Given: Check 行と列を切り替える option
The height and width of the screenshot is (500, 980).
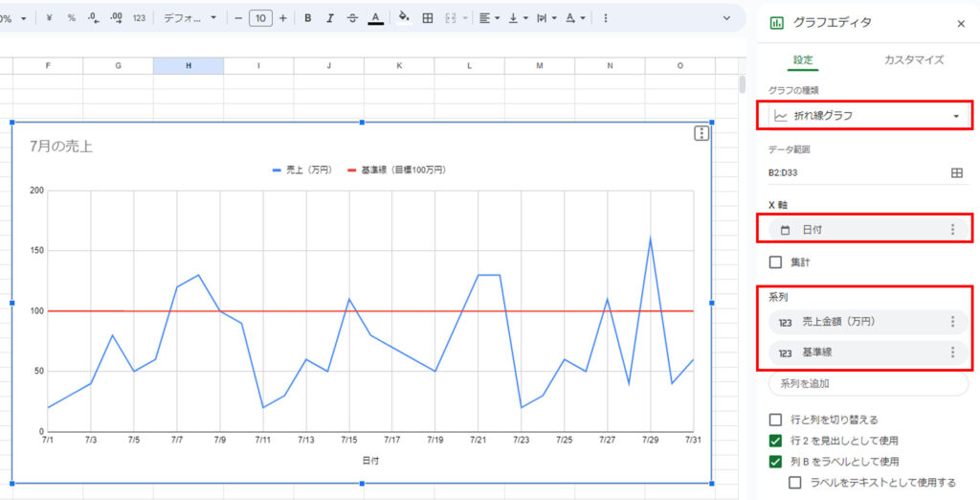Looking at the screenshot, I should pyautogui.click(x=776, y=420).
